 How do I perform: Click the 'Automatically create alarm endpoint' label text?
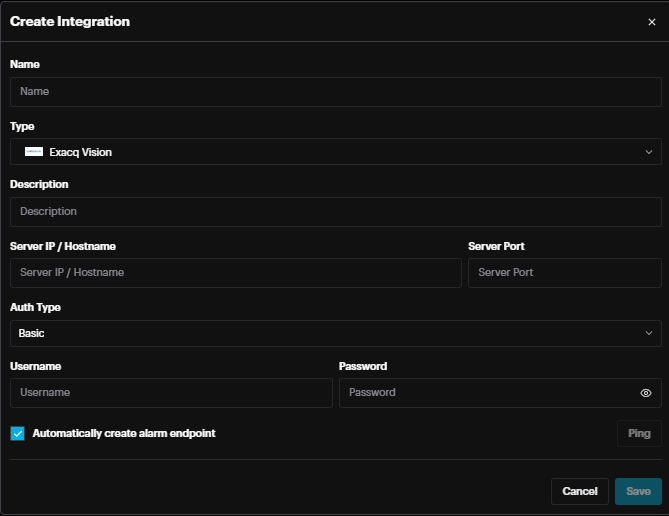tap(124, 433)
